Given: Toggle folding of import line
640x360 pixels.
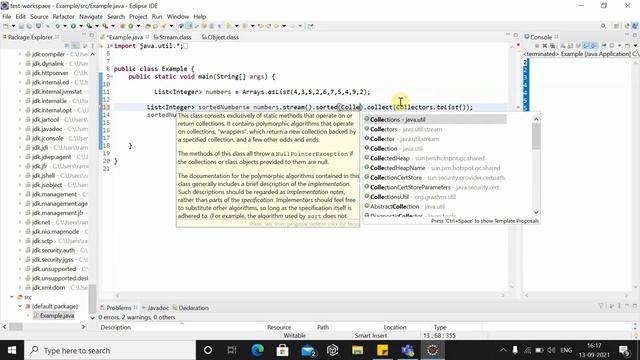Looking at the screenshot, I should [111, 46].
